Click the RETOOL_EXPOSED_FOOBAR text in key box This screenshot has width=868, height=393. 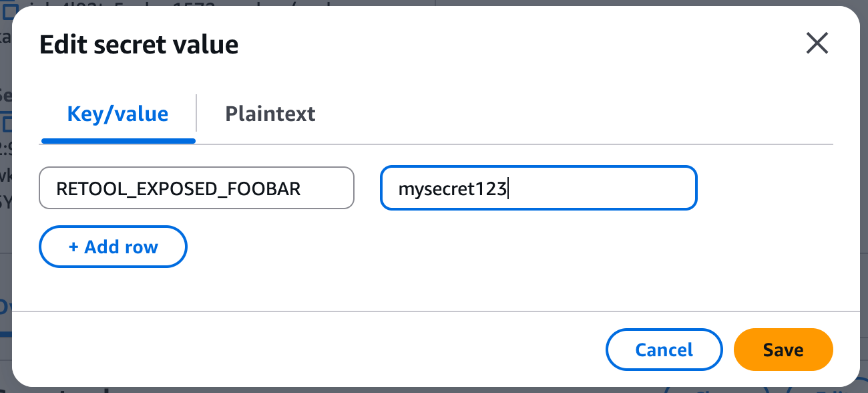click(x=178, y=189)
